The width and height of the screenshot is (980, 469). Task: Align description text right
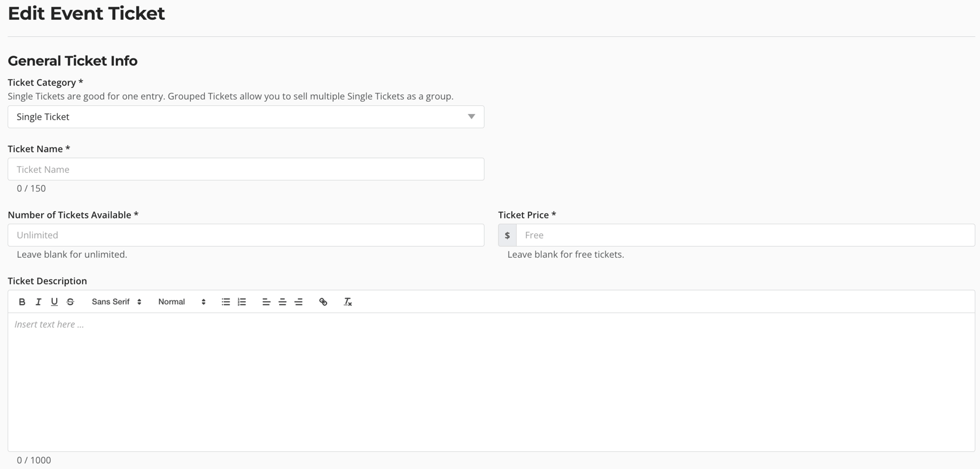(298, 302)
